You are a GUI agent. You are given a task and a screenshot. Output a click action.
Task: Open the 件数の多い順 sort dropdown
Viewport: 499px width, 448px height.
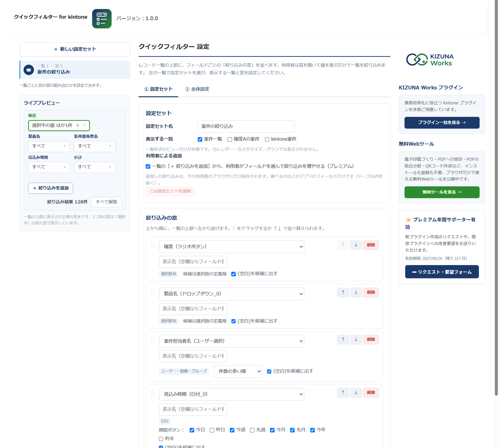click(238, 371)
